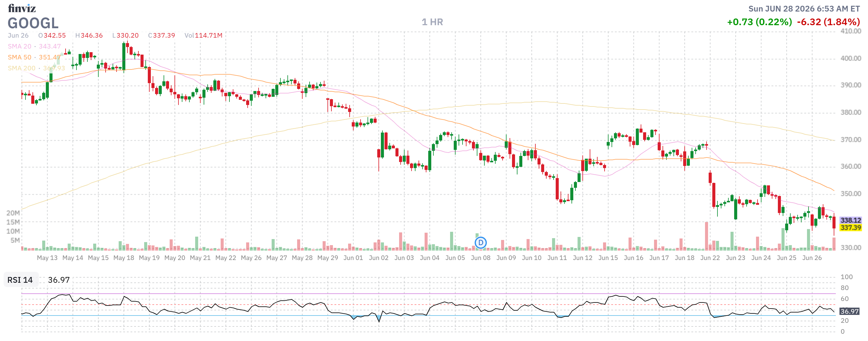Click the open price 342.55
Viewport: 868px width, 341px height.
pyautogui.click(x=55, y=35)
